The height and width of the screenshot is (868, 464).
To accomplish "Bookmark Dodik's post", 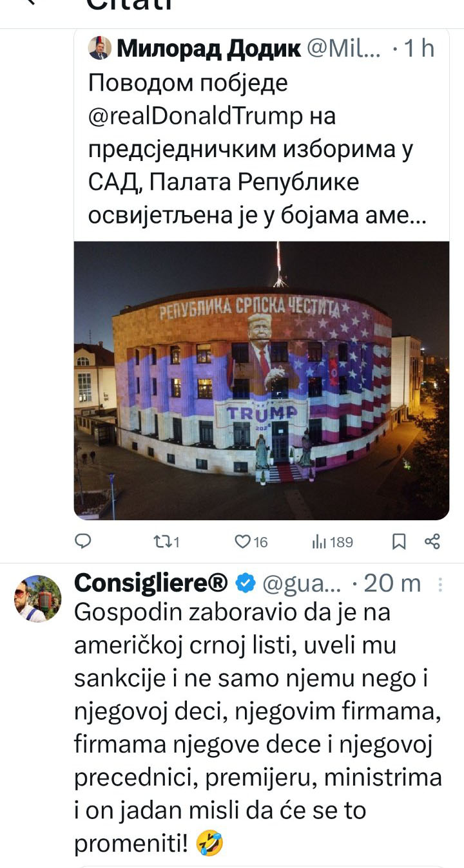I will coord(400,542).
